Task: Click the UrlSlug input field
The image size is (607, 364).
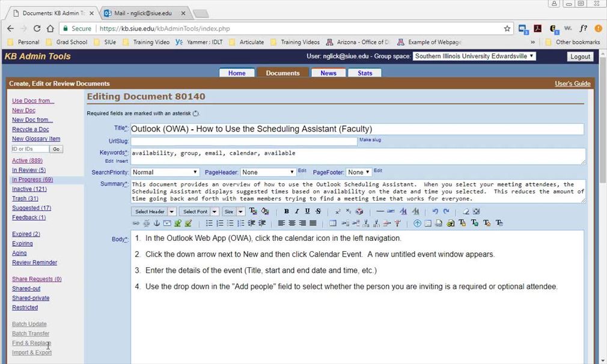Action: tap(244, 141)
